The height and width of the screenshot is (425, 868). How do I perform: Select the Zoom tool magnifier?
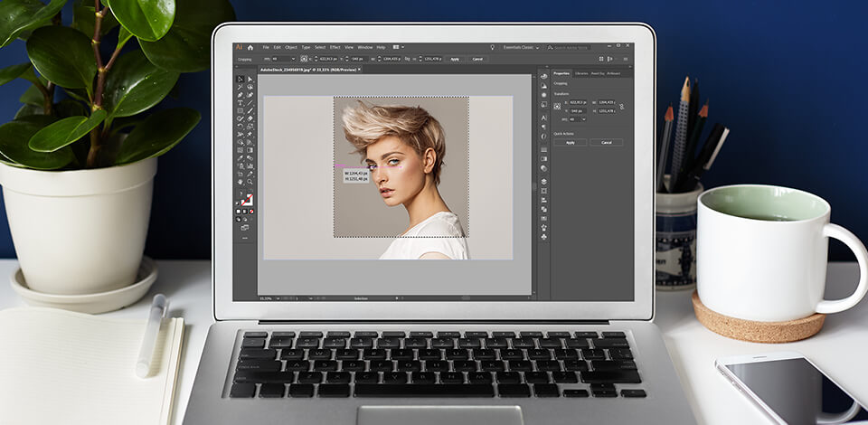click(250, 182)
